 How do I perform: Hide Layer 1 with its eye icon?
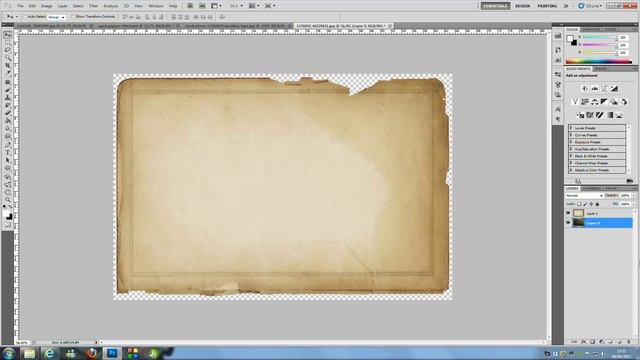[x=568, y=213]
